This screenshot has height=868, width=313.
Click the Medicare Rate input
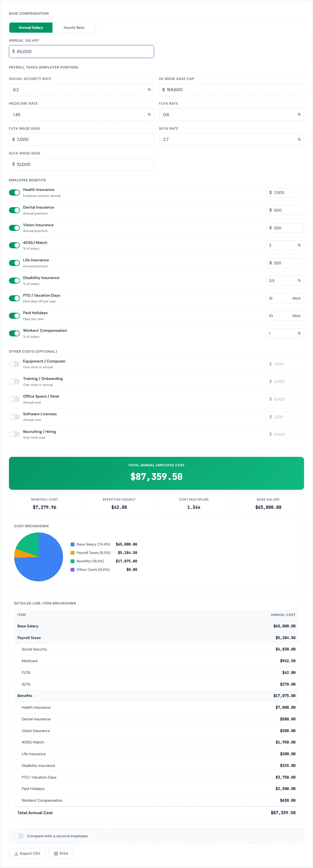coord(82,114)
